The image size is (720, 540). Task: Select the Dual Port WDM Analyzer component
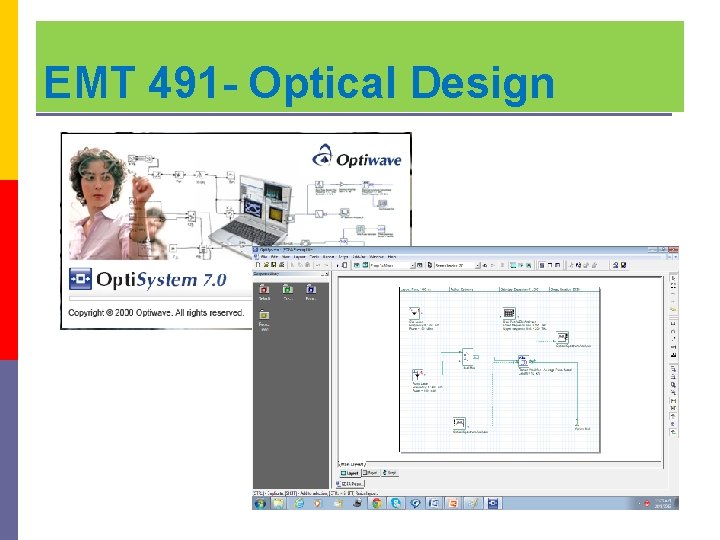(509, 313)
